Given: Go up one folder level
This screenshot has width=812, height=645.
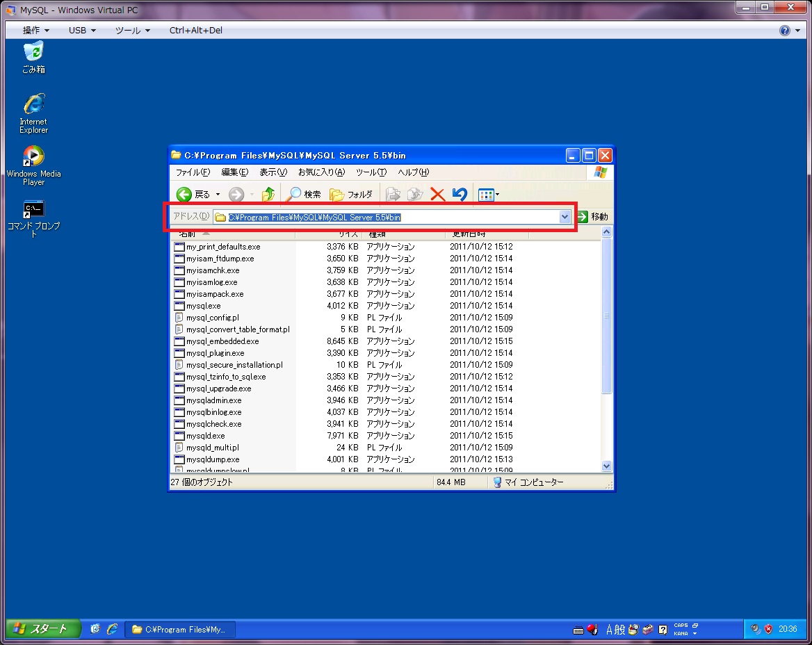Looking at the screenshot, I should (x=268, y=195).
